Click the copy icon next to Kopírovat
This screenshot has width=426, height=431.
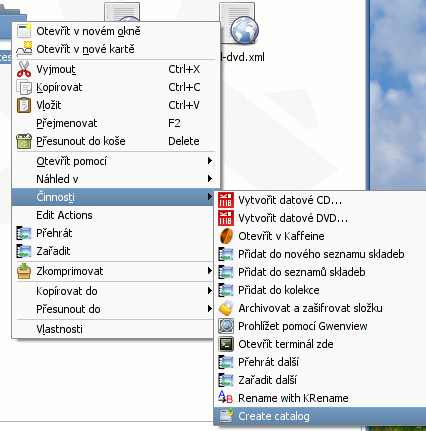tap(24, 87)
